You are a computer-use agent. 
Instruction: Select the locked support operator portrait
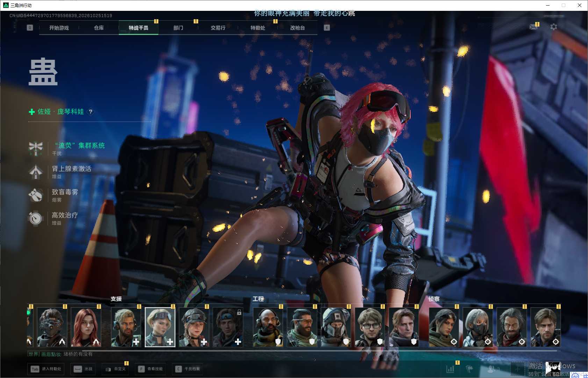(228, 327)
